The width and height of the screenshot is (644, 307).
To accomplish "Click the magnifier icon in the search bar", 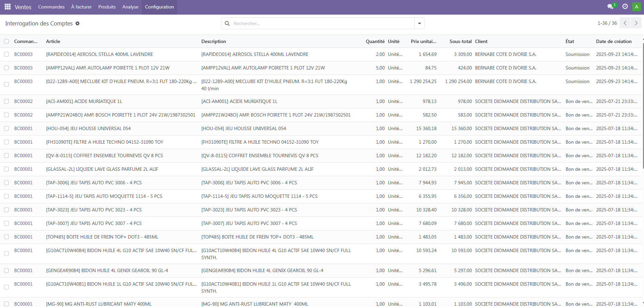I will (x=227, y=23).
